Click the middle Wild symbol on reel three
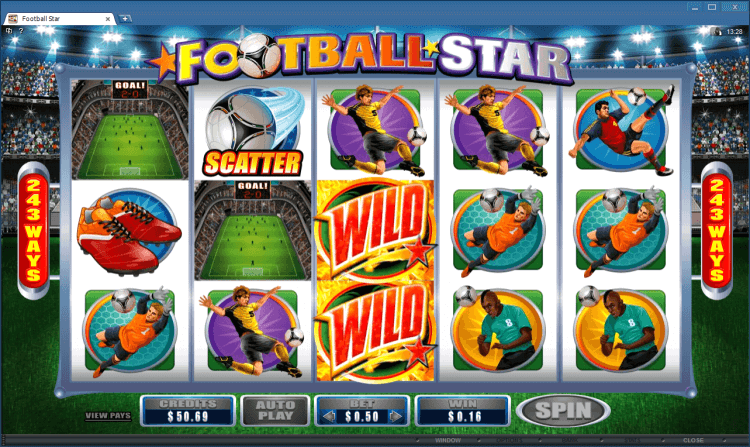Screen dimensions: 750x447 click(x=375, y=230)
